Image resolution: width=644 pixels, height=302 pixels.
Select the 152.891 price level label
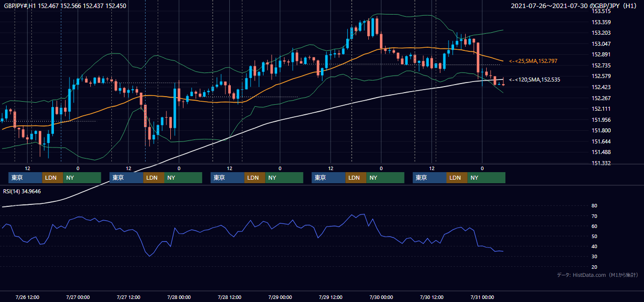(x=601, y=55)
